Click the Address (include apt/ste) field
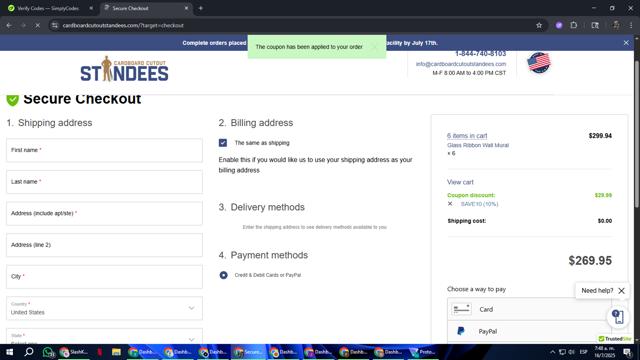Screen dimensions: 640x360 point(104,213)
